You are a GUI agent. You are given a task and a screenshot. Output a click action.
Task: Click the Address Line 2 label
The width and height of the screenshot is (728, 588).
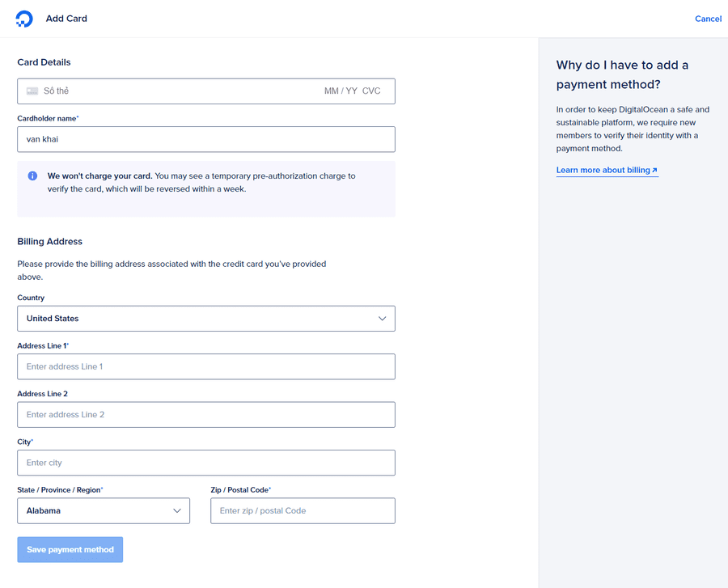42,394
